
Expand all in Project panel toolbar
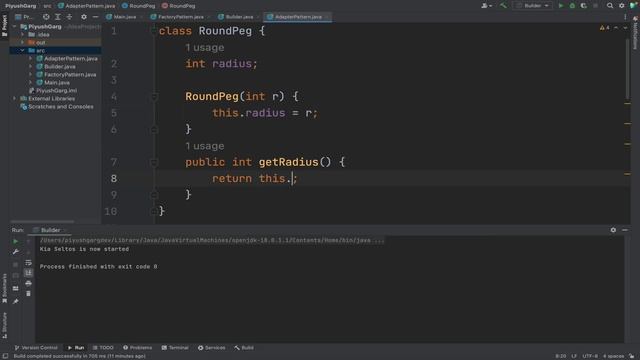[58, 17]
